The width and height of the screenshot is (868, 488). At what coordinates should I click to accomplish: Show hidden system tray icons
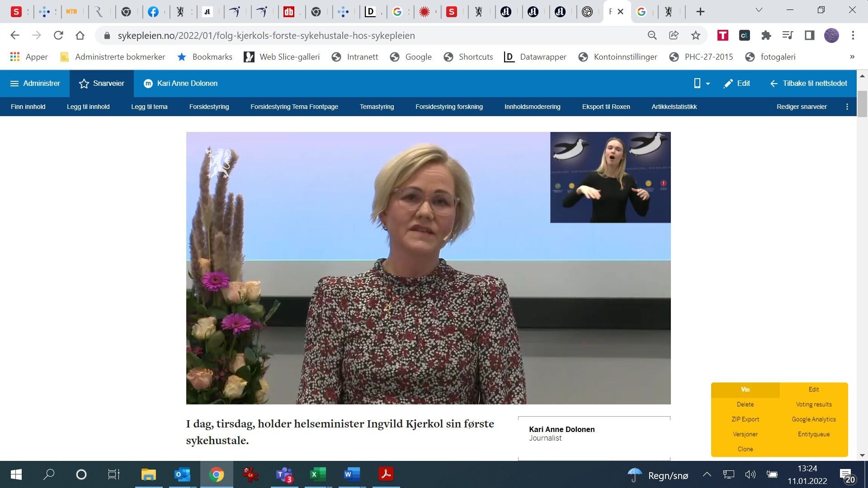(707, 474)
